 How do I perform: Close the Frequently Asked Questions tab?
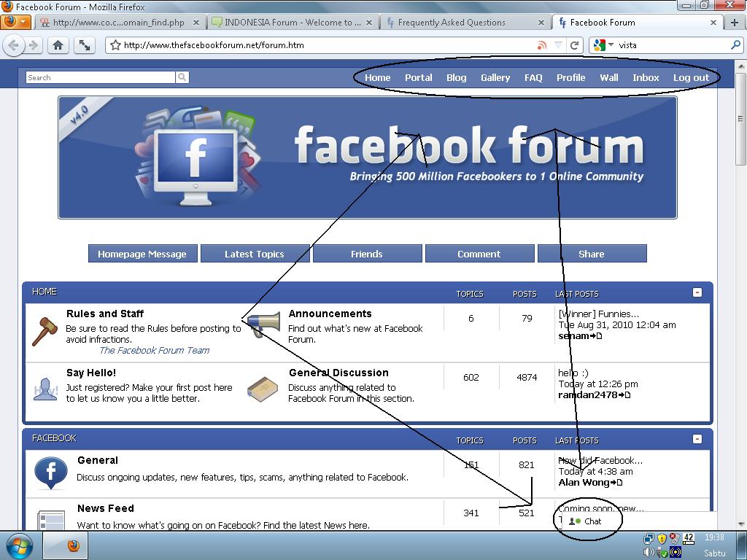pyautogui.click(x=541, y=23)
